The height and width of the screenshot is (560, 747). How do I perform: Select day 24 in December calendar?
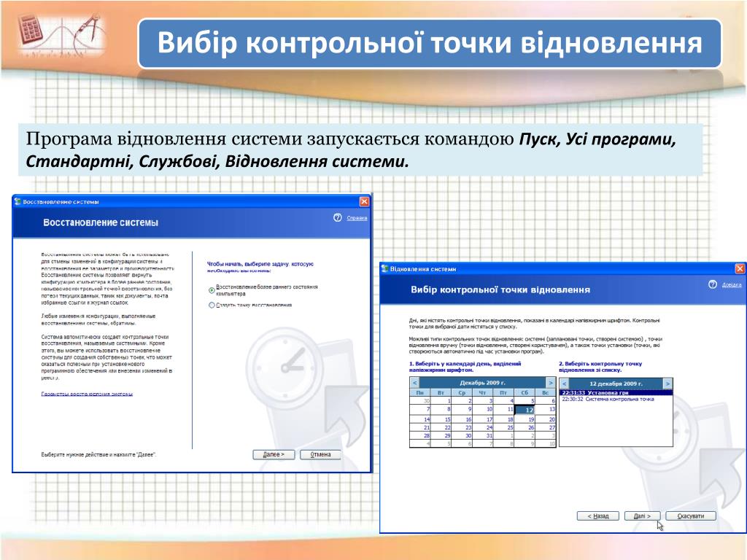[483, 427]
